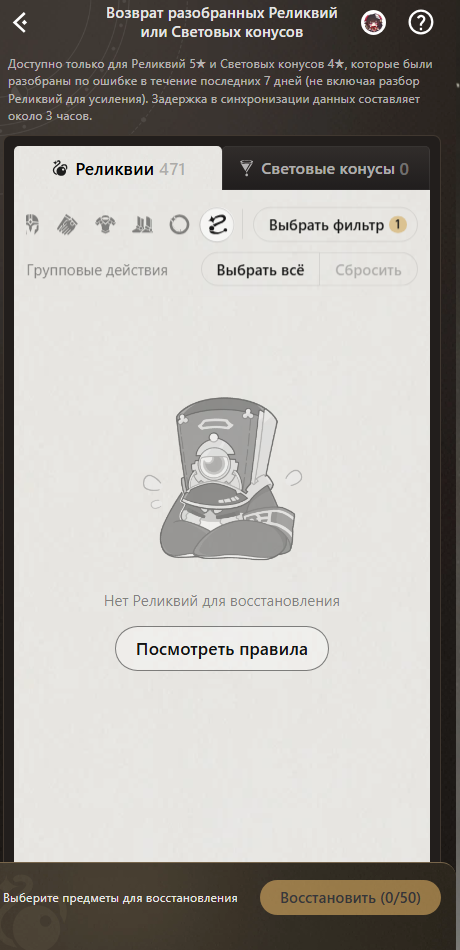
Task: Toggle the selected Link Rope slot filter
Action: pos(217,225)
